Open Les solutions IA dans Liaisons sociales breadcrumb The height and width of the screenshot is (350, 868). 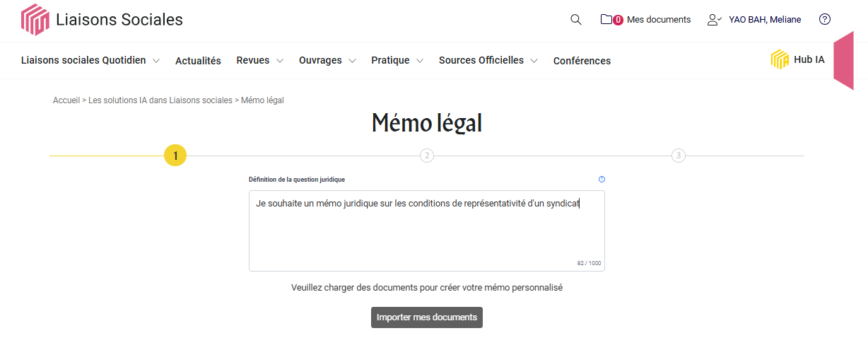pos(160,100)
